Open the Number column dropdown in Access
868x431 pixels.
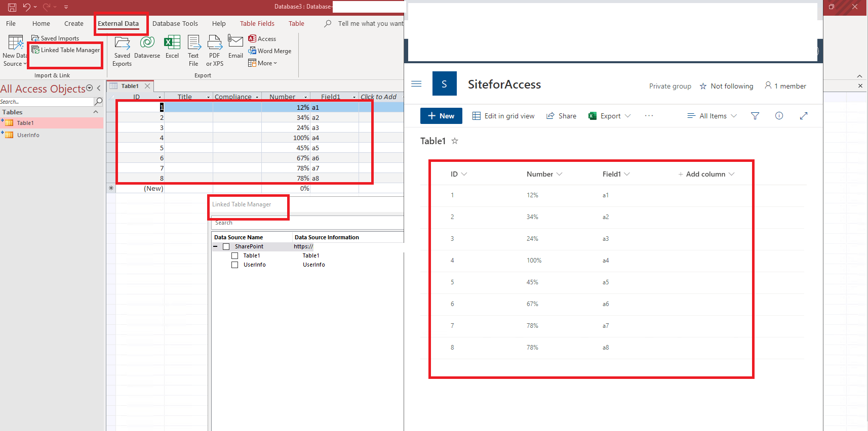(305, 97)
